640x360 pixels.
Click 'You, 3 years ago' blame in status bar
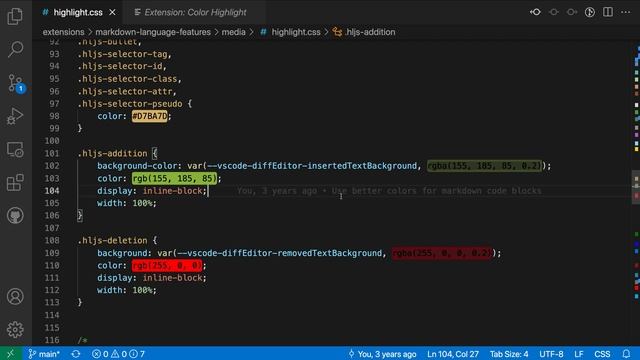[382, 353]
